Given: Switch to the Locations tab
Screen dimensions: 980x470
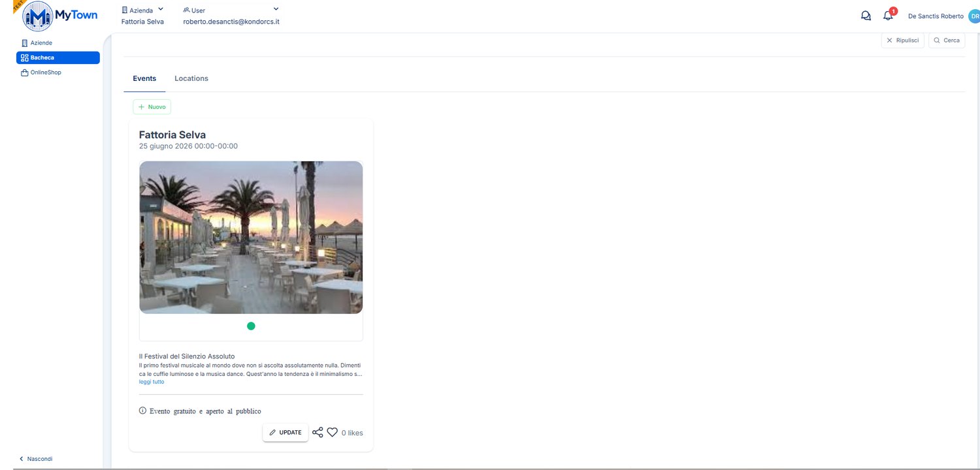Looking at the screenshot, I should pyautogui.click(x=191, y=78).
